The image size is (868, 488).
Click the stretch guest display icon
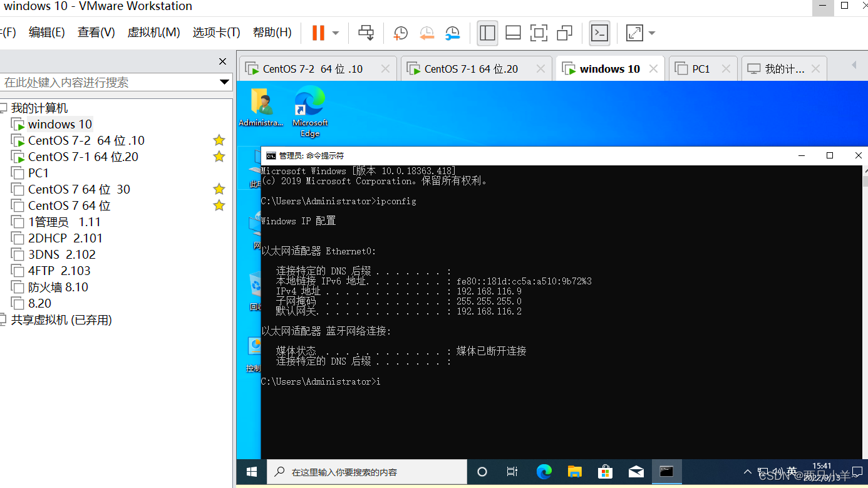click(634, 33)
